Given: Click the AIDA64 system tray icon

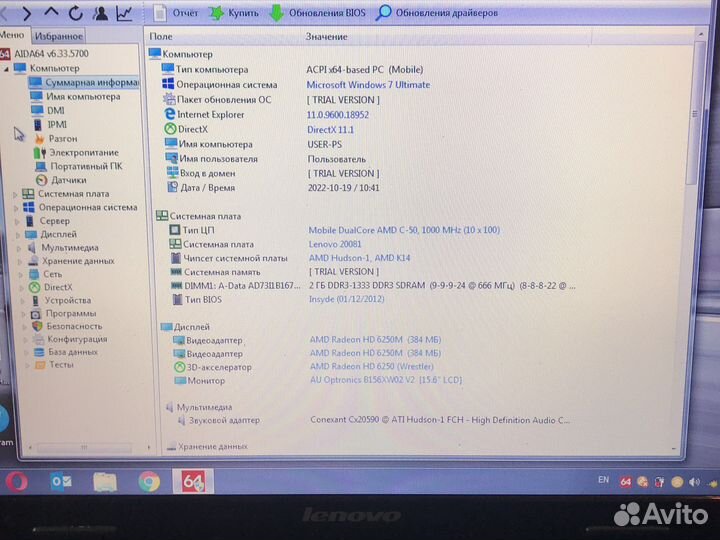Looking at the screenshot, I should point(625,482).
